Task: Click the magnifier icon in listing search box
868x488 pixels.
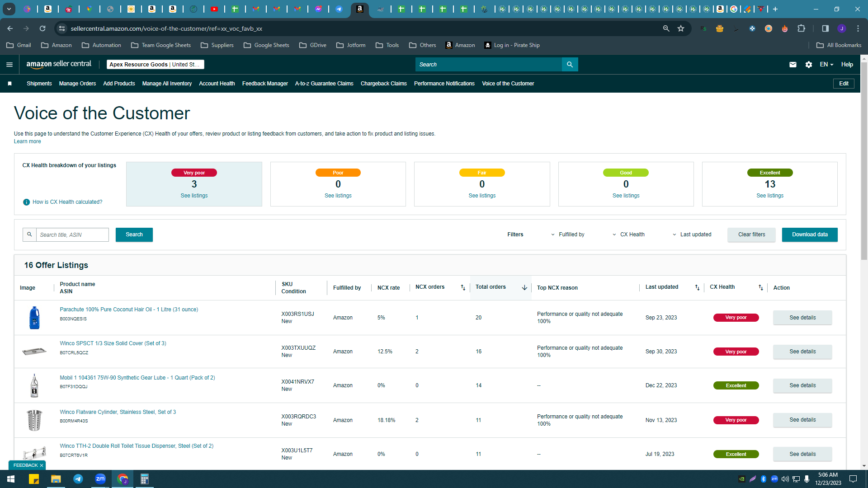Action: point(29,235)
